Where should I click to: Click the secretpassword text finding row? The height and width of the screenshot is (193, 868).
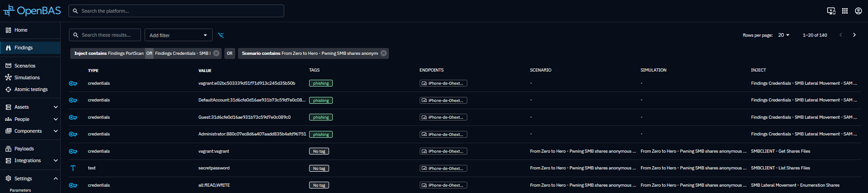[214, 168]
